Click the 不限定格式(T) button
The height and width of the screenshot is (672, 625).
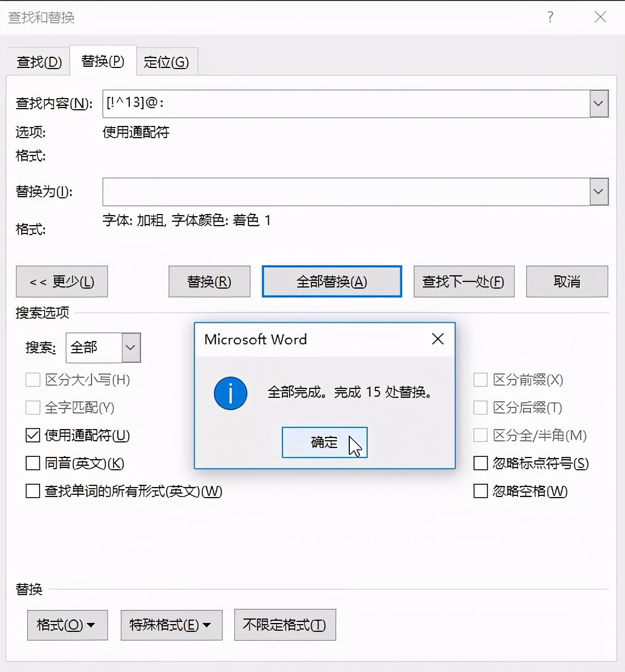point(285,625)
